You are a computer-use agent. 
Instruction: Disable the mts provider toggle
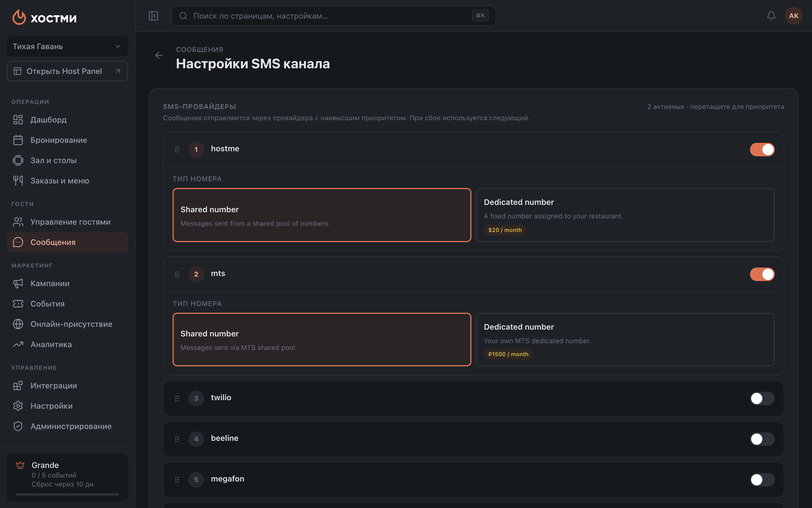click(762, 274)
